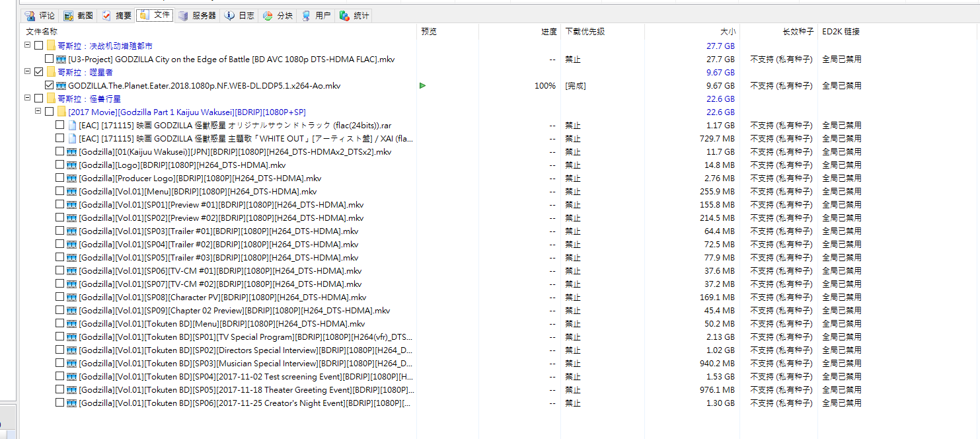Collapse the 哥斯拉：决战机动增殖都市 tree node
The width and height of the screenshot is (980, 439).
(x=27, y=46)
